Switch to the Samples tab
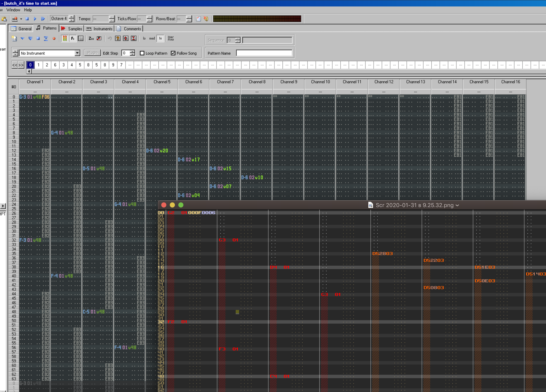The width and height of the screenshot is (546, 392). click(x=71, y=29)
